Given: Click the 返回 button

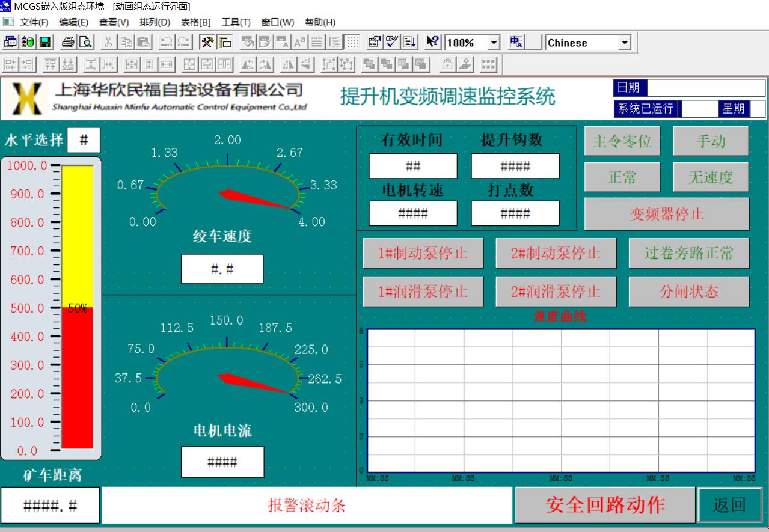Looking at the screenshot, I should click(x=729, y=505).
